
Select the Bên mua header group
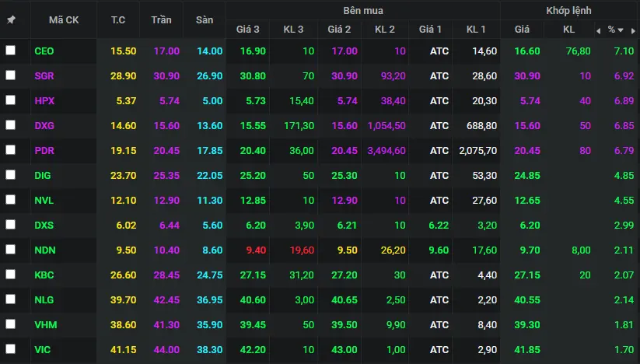click(x=362, y=10)
